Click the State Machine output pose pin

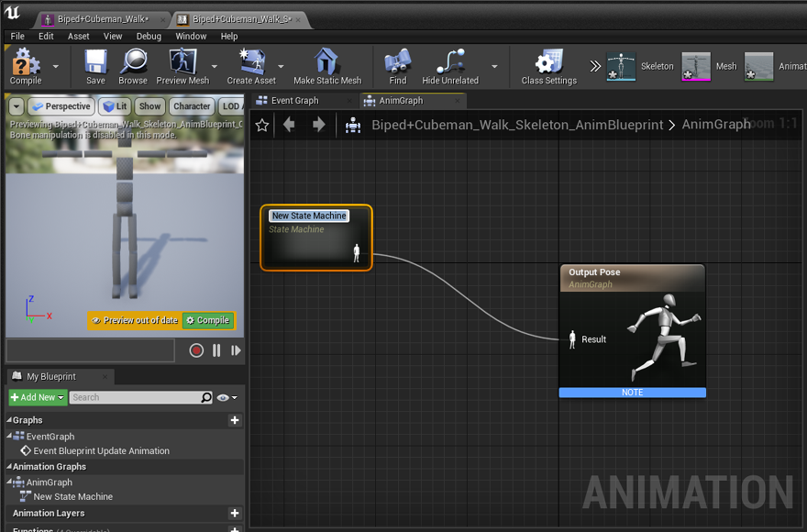356,253
